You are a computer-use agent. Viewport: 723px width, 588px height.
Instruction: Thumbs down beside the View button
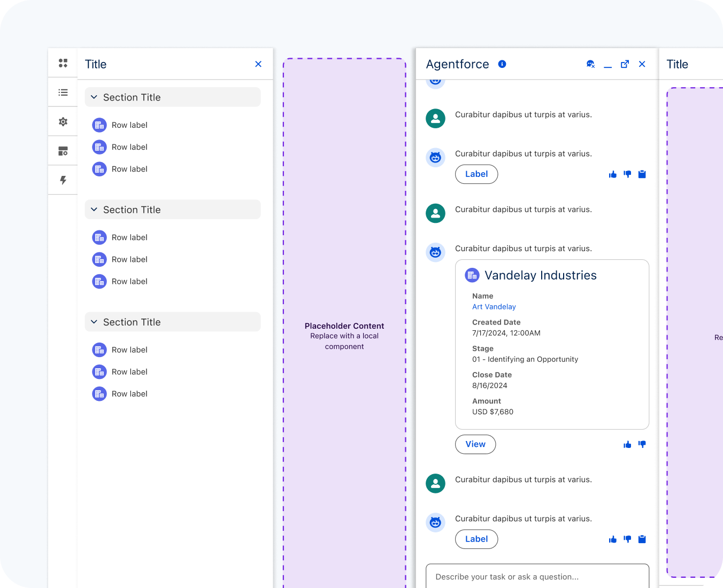[x=642, y=445]
